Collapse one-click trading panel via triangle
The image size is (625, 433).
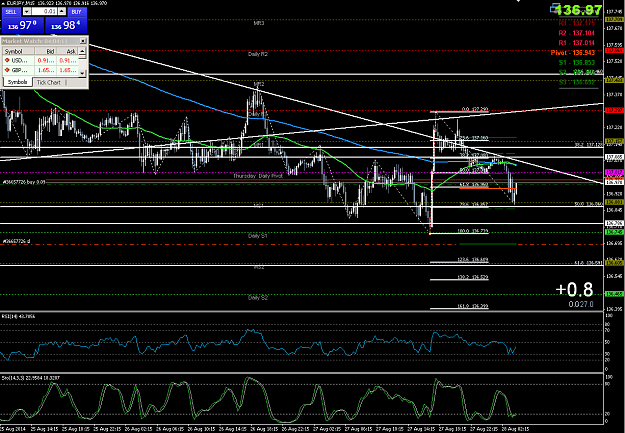3,3
